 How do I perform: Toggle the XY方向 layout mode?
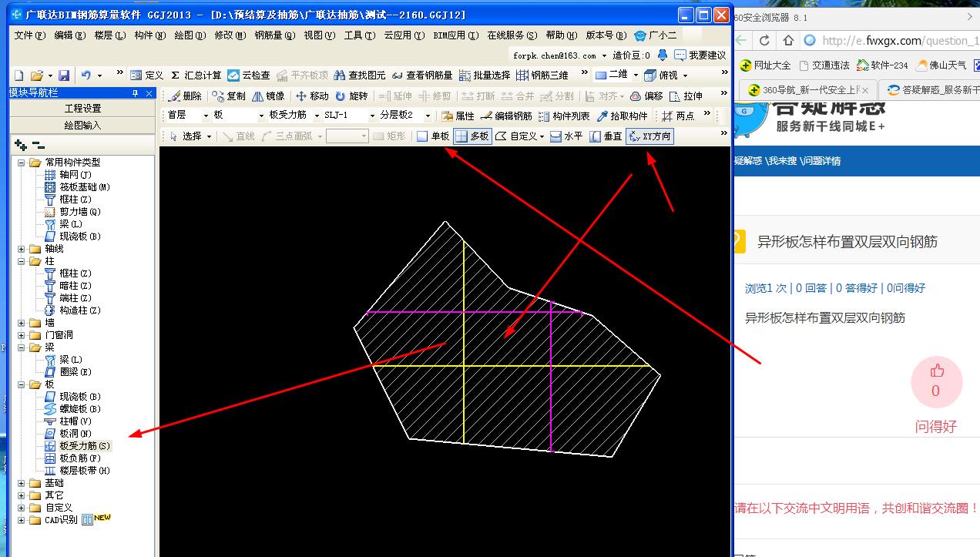pyautogui.click(x=649, y=136)
